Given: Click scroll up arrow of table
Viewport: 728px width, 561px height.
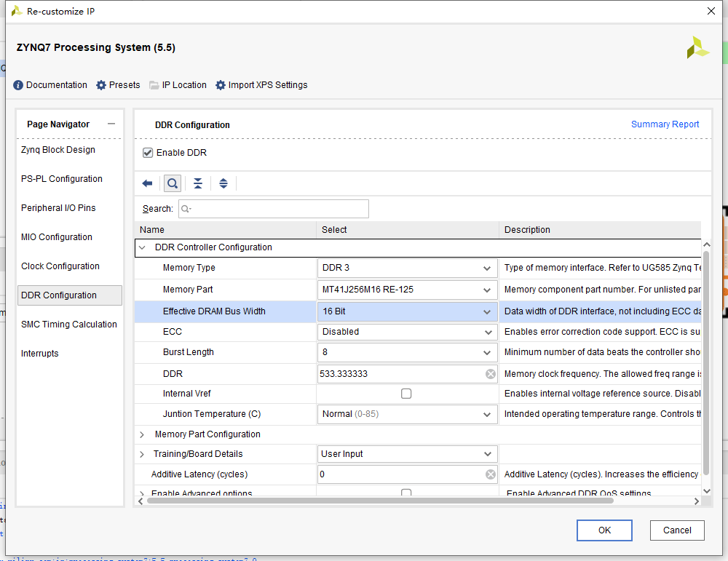Looking at the screenshot, I should coord(707,244).
